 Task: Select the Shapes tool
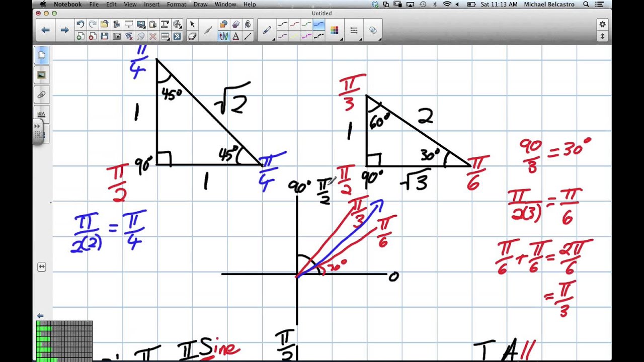point(224,24)
